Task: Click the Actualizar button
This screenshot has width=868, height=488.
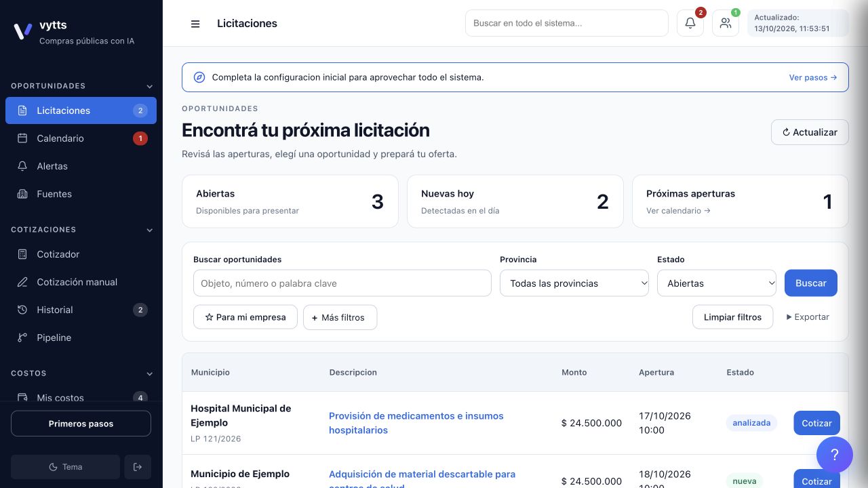Action: tap(810, 132)
